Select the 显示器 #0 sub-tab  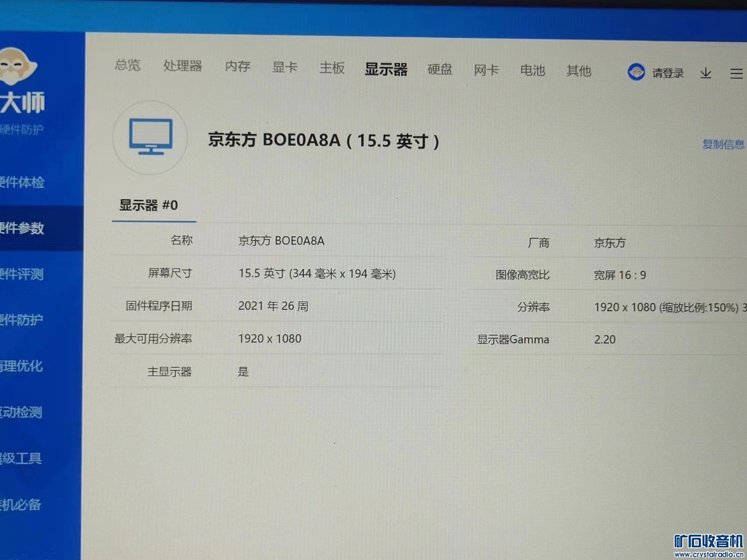(148, 205)
